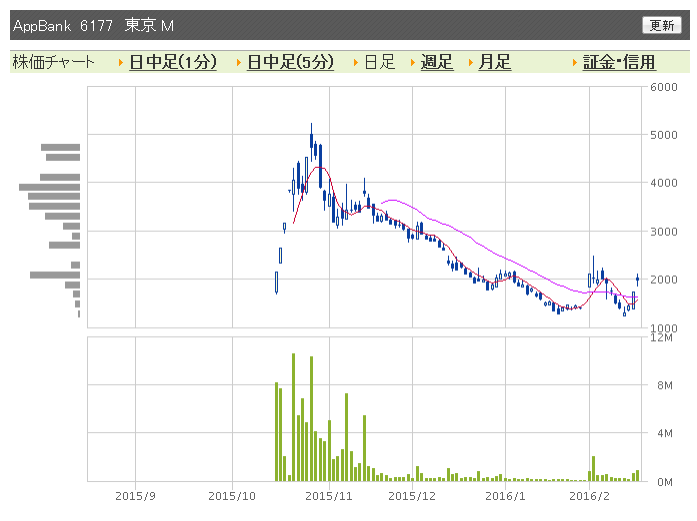Click the tallest green volume bar

click(293, 417)
